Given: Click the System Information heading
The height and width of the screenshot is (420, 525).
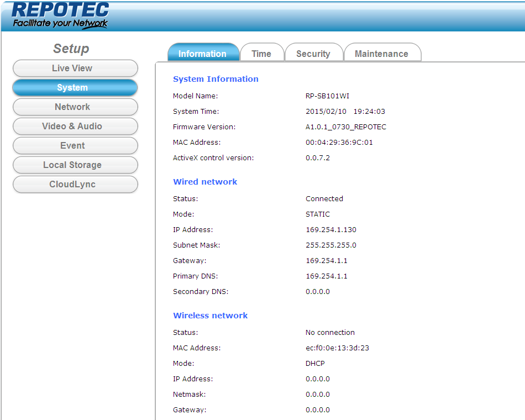Looking at the screenshot, I should tap(216, 79).
